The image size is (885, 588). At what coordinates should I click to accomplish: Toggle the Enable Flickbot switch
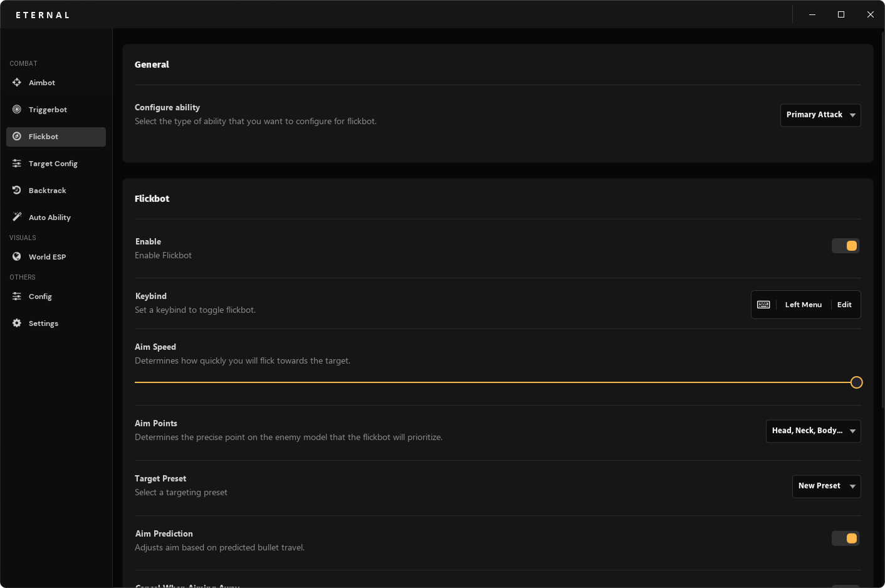click(x=846, y=246)
